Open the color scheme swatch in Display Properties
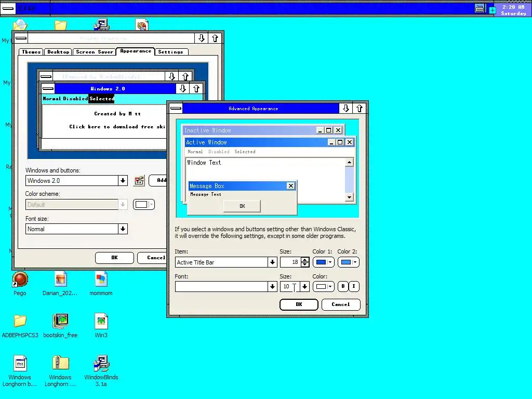The width and height of the screenshot is (532, 399). coord(144,204)
